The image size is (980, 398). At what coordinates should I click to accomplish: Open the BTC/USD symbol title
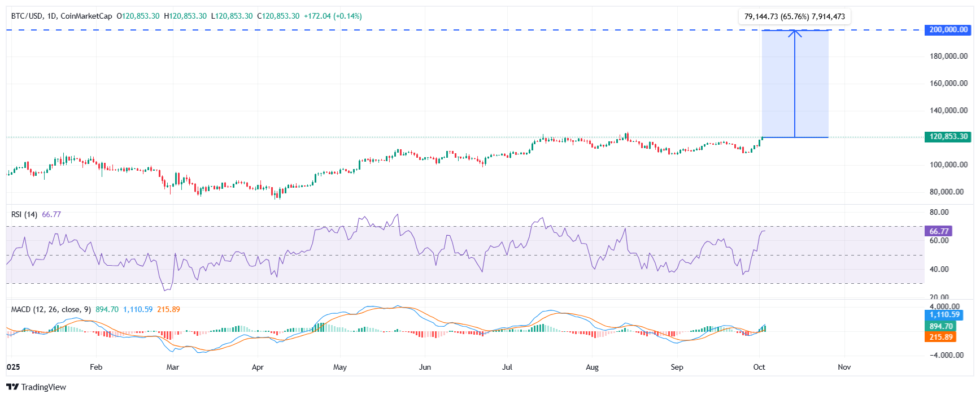pos(27,16)
